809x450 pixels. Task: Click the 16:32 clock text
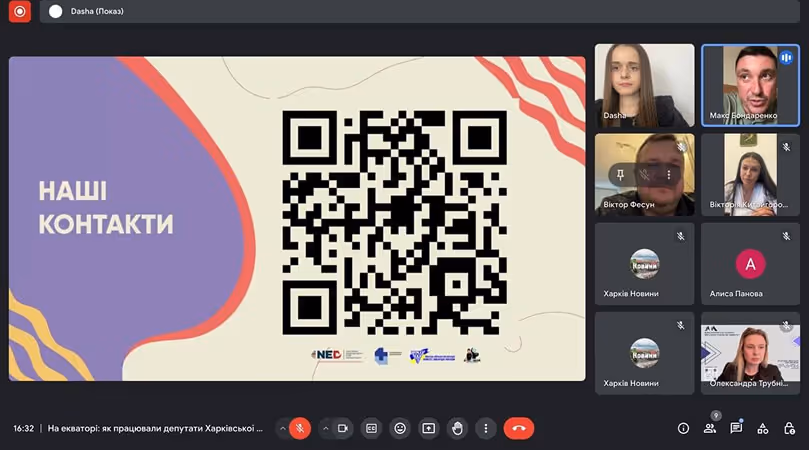coord(24,428)
